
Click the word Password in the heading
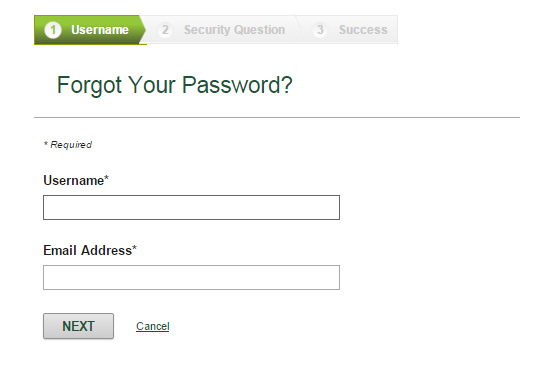[x=236, y=85]
